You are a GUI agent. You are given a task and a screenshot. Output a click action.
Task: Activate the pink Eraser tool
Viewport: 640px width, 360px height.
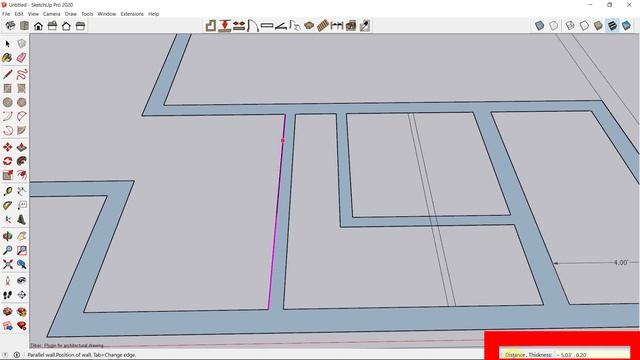pos(22,58)
